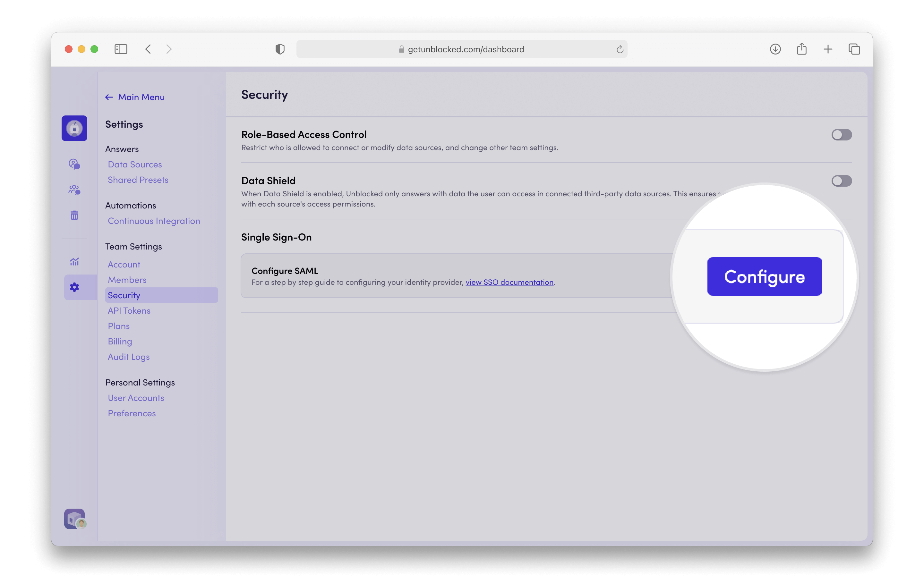Open Data Sources settings
The image size is (924, 584).
[135, 165]
